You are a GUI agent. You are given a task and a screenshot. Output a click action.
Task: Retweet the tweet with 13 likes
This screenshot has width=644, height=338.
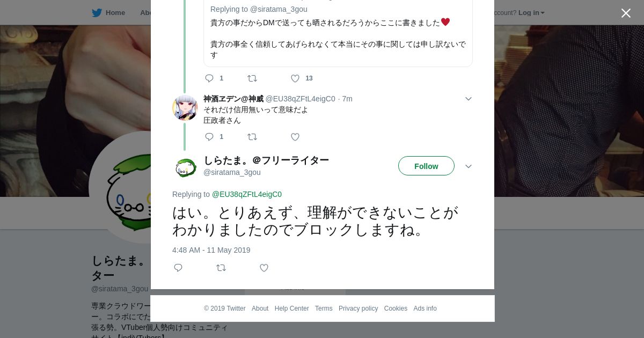252,78
